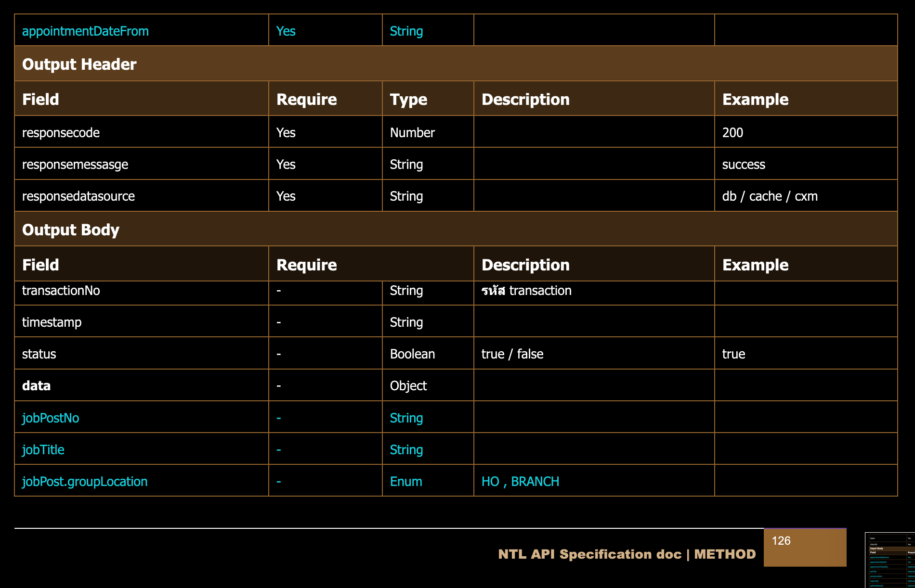915x588 pixels.
Task: Click the jobPost.groupLocation field name
Action: click(85, 482)
